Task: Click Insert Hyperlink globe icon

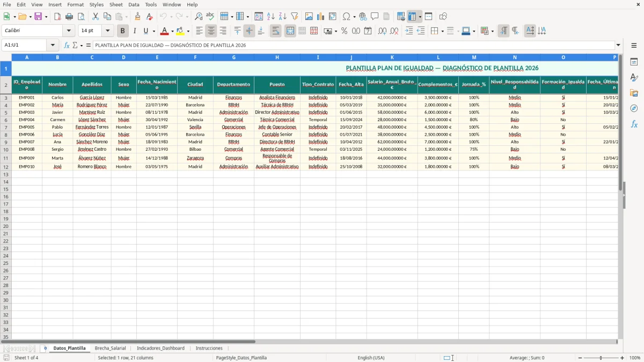Action: tap(363, 17)
